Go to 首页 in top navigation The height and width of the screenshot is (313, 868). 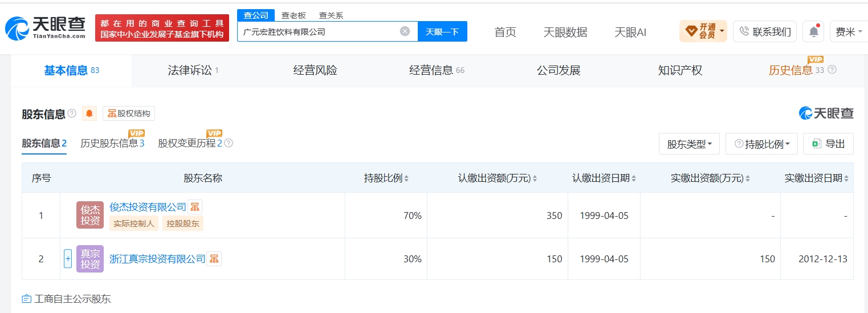pyautogui.click(x=505, y=32)
